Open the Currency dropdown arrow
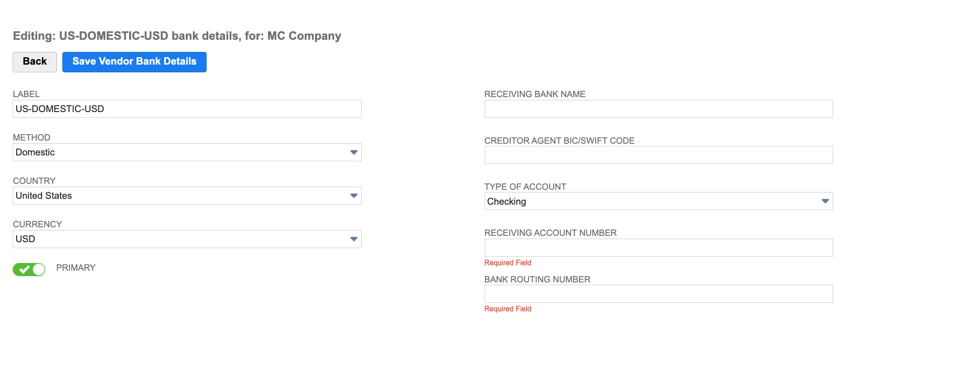 coord(353,239)
